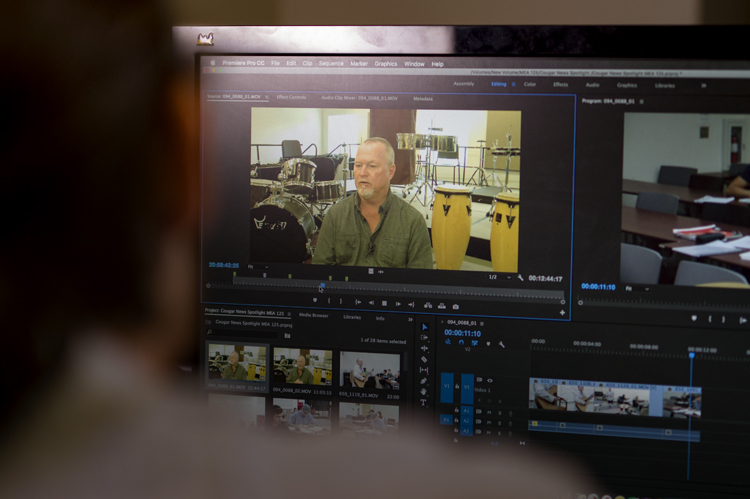
Task: Open the macOS Apple menu
Action: 213,62
